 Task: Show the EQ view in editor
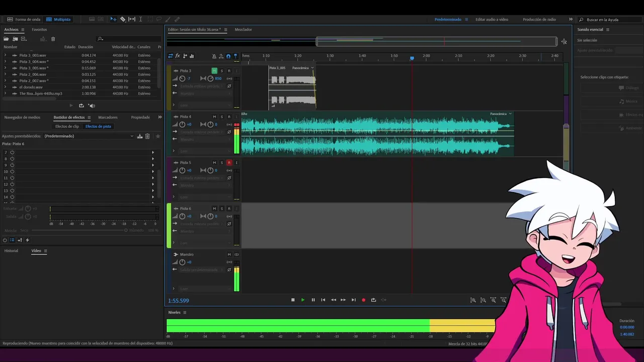(192, 56)
